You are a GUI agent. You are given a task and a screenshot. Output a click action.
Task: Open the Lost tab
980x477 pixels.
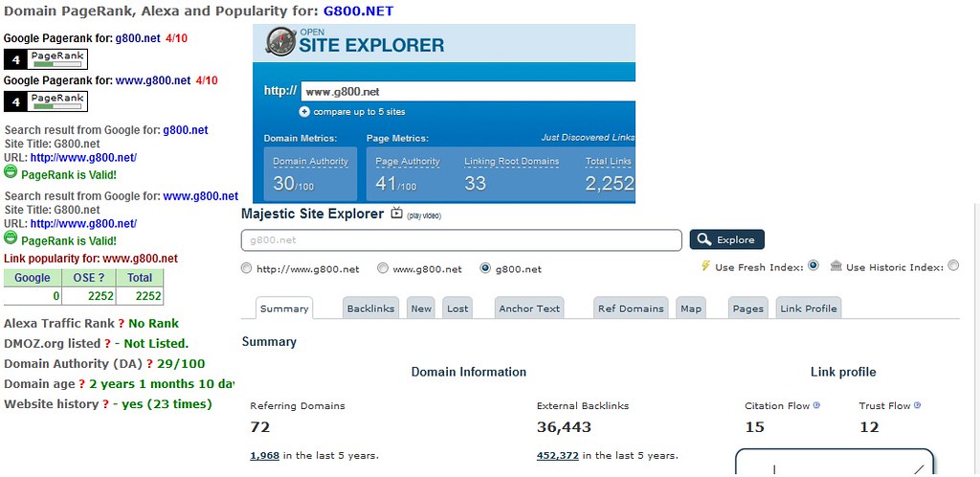[457, 308]
